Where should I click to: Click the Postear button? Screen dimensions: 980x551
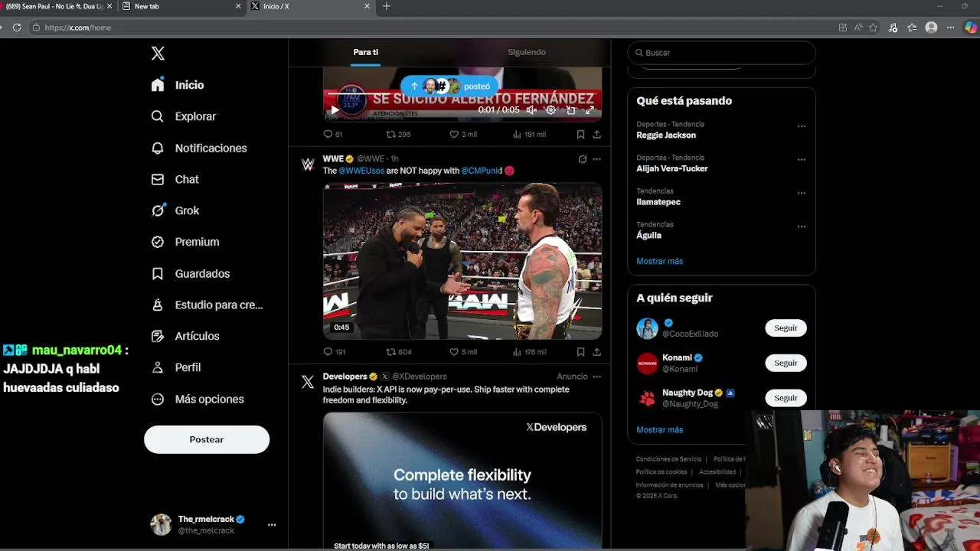(x=207, y=439)
